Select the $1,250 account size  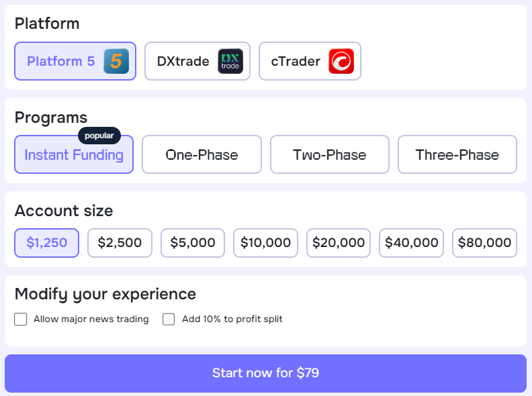[47, 243]
